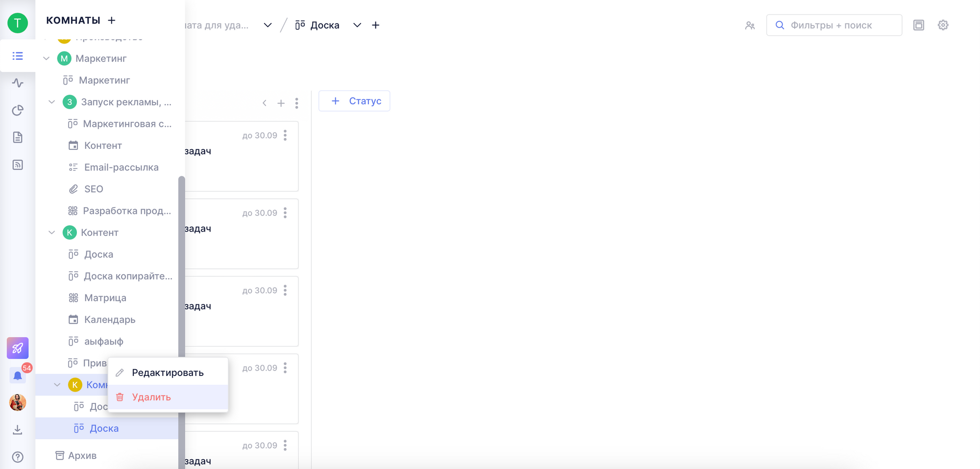Open the members icon in top bar

pos(750,25)
